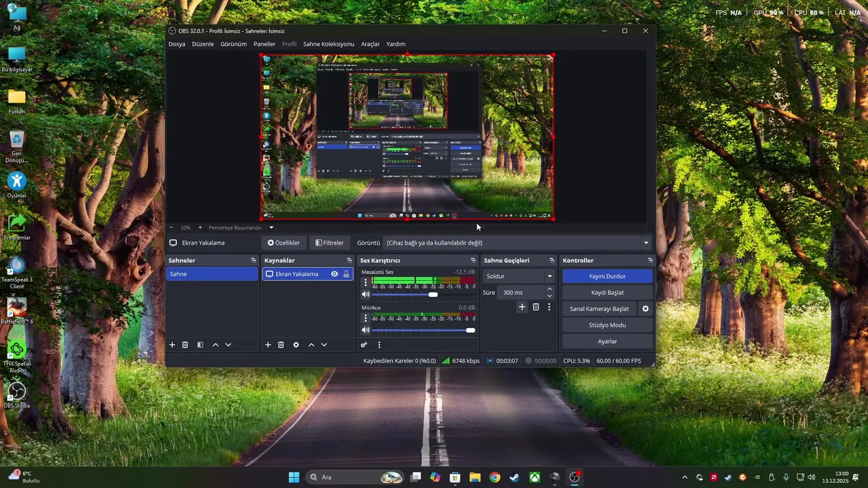Click Yayını Durdur button
868x488 pixels.
[x=607, y=277]
